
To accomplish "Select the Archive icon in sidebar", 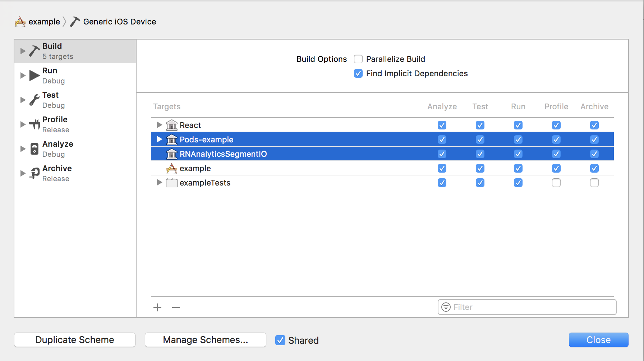I will [x=34, y=173].
